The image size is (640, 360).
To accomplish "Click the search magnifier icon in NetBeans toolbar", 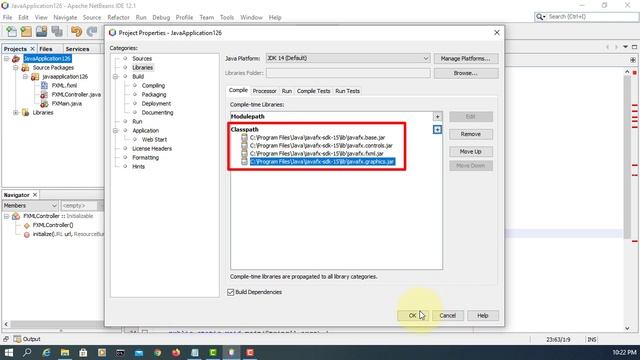I will point(540,17).
